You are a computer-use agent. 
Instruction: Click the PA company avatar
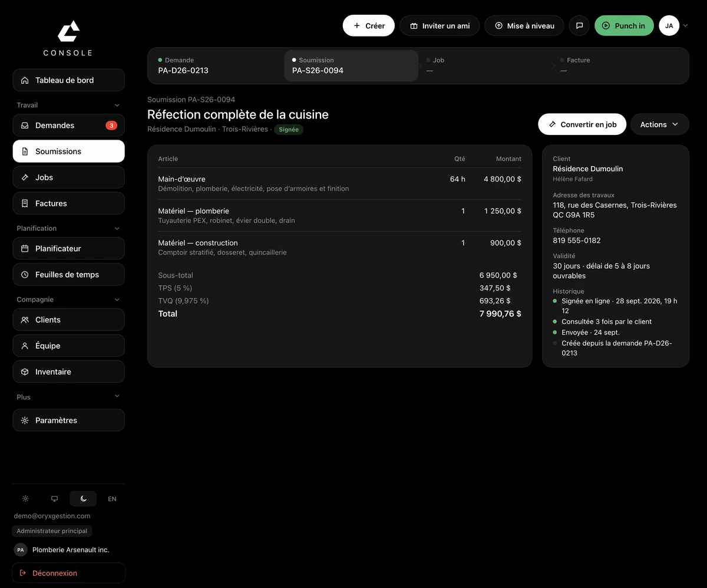[x=21, y=550]
